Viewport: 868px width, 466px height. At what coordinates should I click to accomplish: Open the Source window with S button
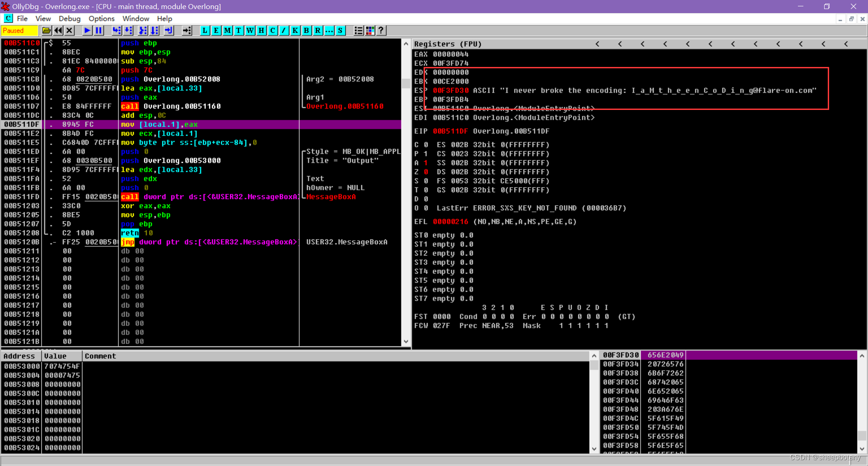point(340,30)
